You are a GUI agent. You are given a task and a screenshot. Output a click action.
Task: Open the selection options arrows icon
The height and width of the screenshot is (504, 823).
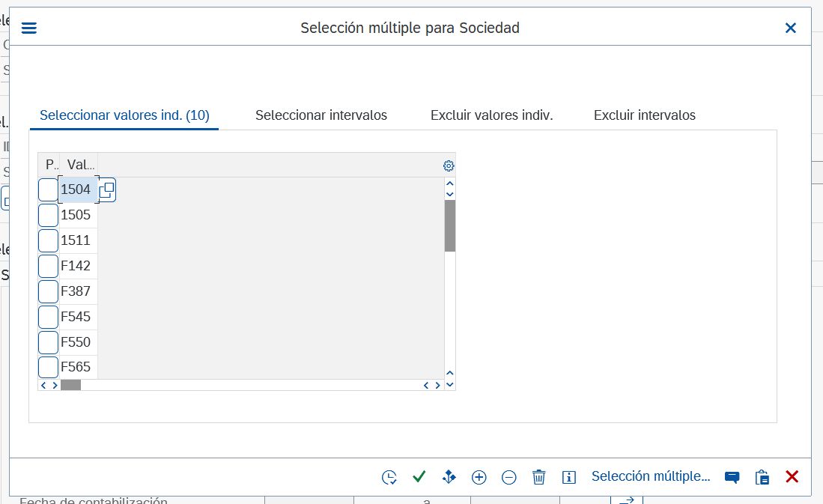[449, 477]
